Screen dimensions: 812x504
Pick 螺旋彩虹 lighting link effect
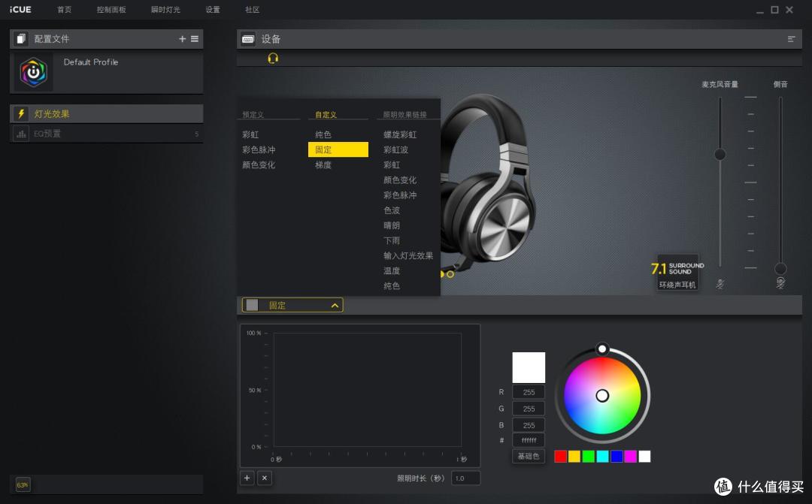click(x=400, y=134)
